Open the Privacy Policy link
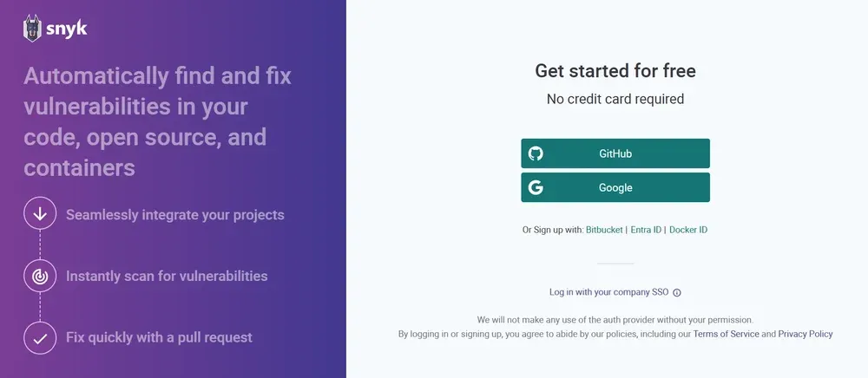Viewport: 868px width, 378px height. pyautogui.click(x=806, y=335)
